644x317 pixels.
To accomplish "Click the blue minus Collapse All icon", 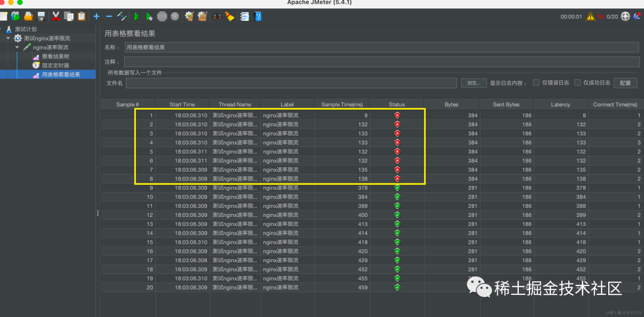I will (x=109, y=17).
